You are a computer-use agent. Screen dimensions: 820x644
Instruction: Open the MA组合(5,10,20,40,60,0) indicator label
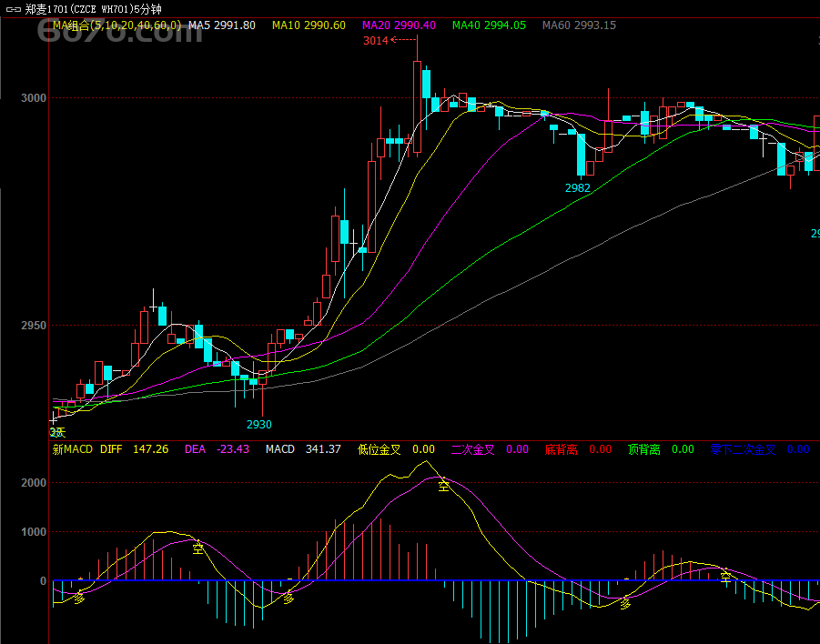point(116,25)
